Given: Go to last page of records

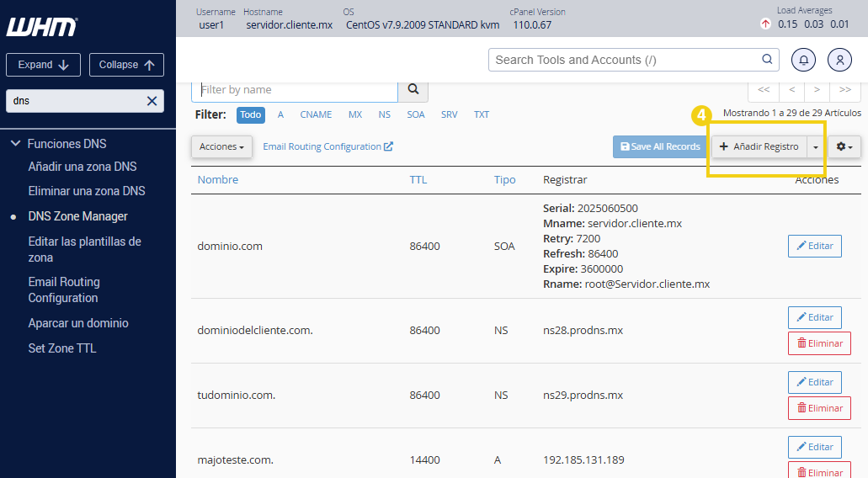Looking at the screenshot, I should pyautogui.click(x=844, y=89).
